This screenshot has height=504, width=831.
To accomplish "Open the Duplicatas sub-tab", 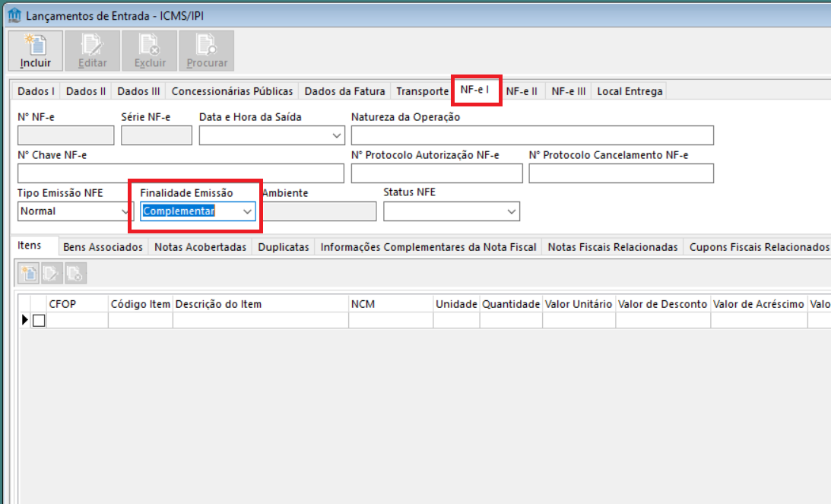I will coord(284,247).
